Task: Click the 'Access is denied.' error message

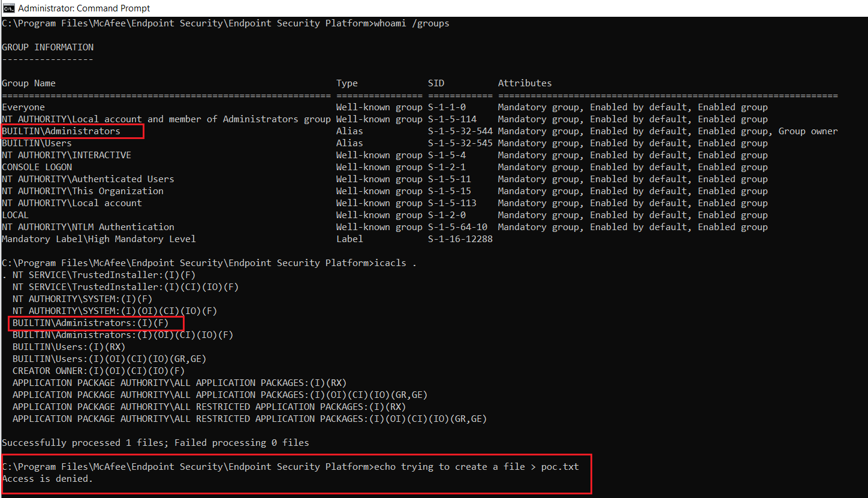Action: coord(47,479)
